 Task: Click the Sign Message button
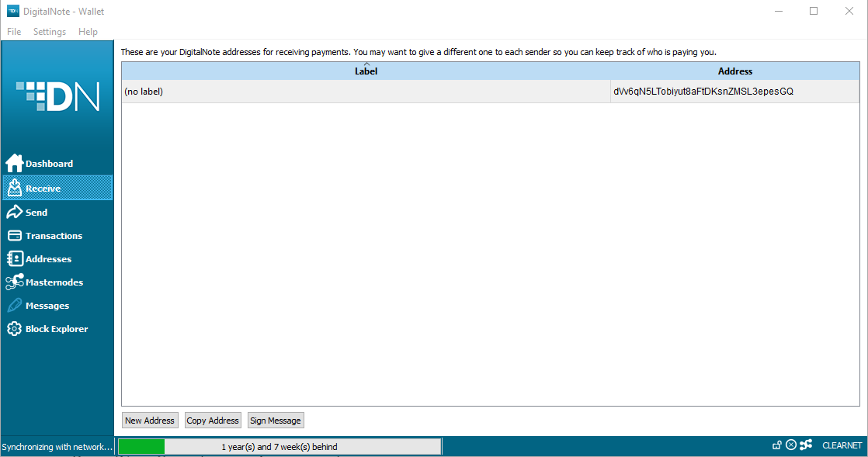click(x=276, y=421)
